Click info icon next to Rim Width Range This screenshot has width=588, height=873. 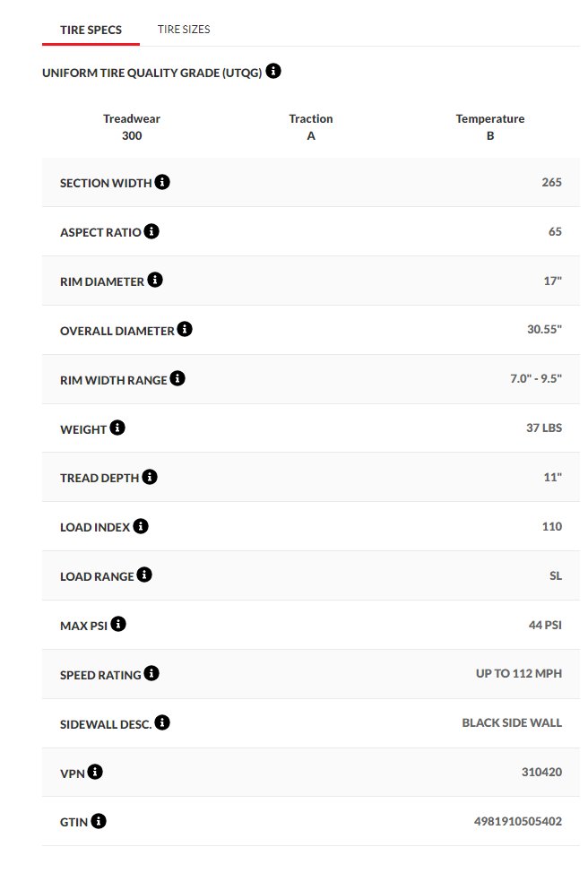tap(177, 378)
